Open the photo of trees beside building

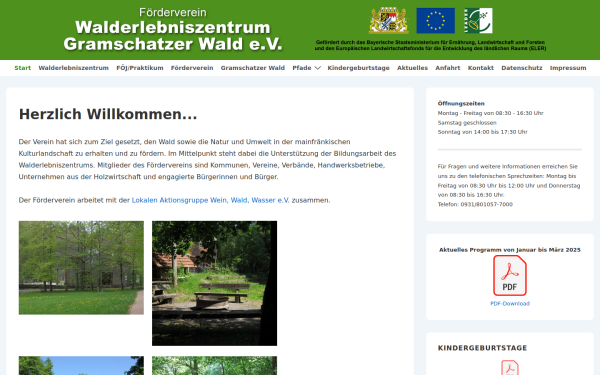point(81,267)
